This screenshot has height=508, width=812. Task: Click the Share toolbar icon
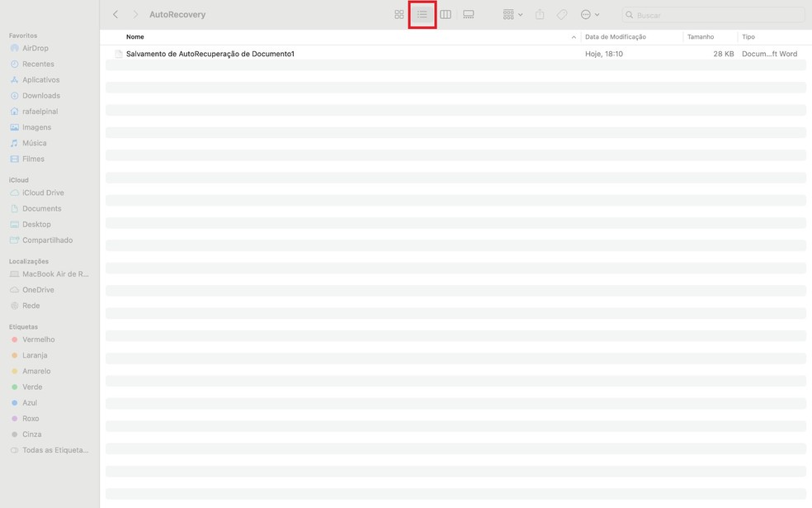click(x=540, y=15)
